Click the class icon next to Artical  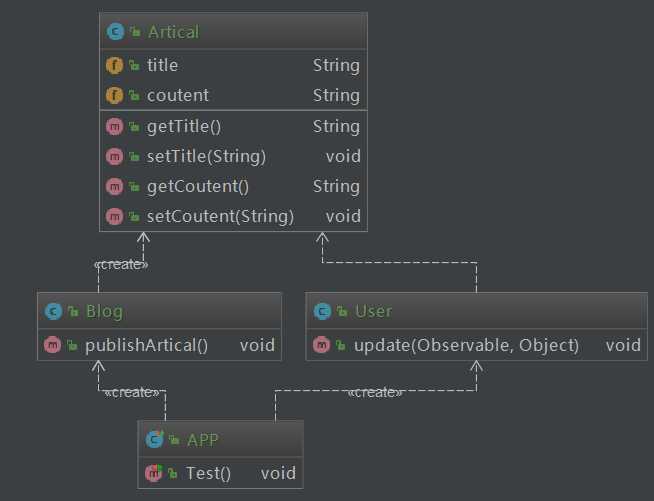tap(115, 32)
